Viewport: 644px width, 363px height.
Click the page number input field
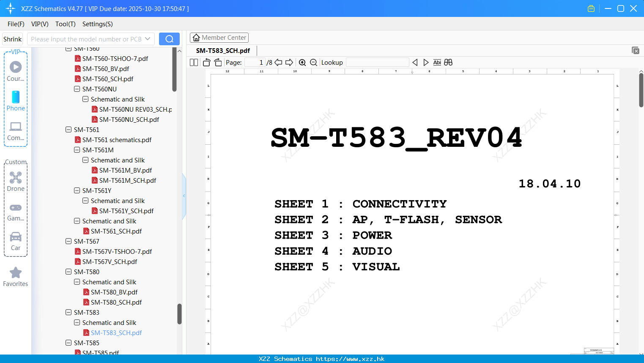point(255,62)
